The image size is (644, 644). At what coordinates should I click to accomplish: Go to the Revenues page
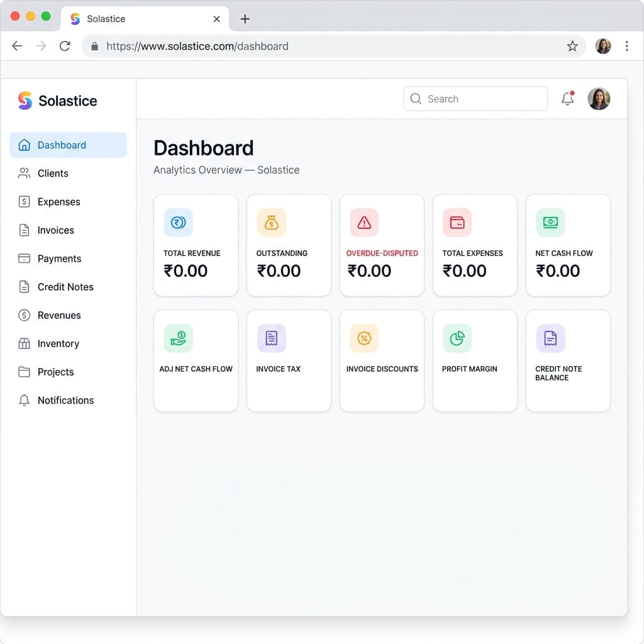point(68,315)
